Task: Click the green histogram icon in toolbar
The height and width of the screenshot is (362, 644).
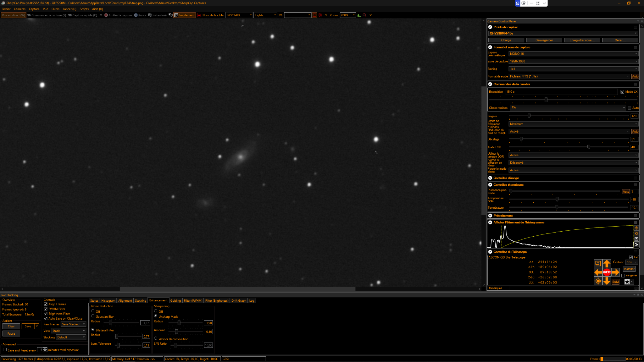Action: (x=359, y=15)
